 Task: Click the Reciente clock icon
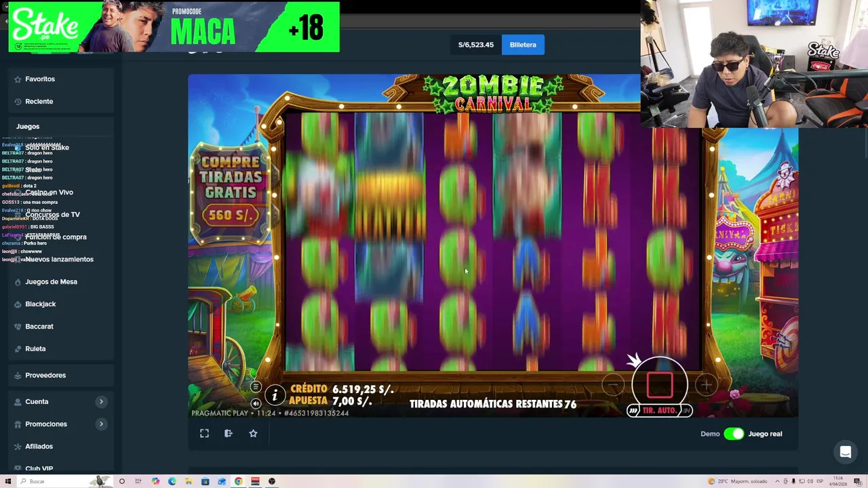coord(18,102)
